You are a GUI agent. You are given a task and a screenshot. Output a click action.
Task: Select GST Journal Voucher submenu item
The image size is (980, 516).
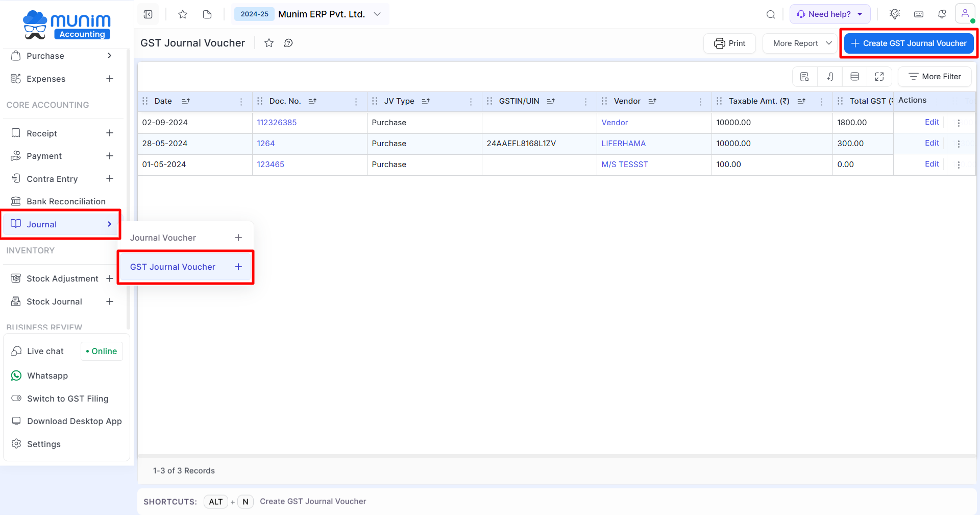click(x=173, y=267)
